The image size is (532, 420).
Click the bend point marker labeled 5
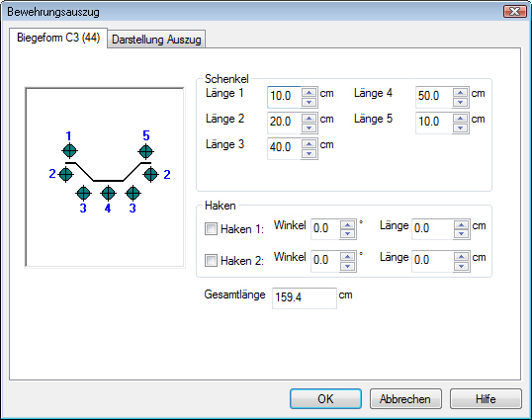pyautogui.click(x=146, y=151)
